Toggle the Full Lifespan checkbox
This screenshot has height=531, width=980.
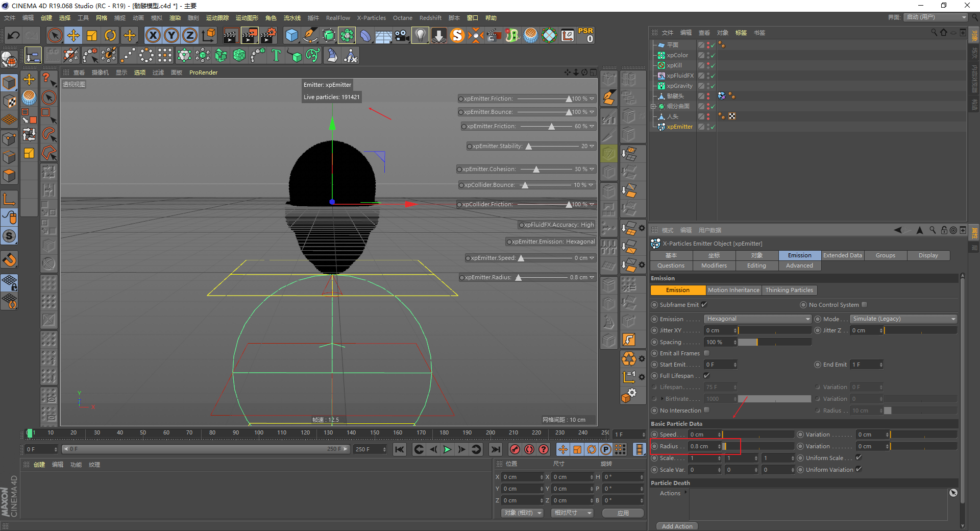pos(707,376)
